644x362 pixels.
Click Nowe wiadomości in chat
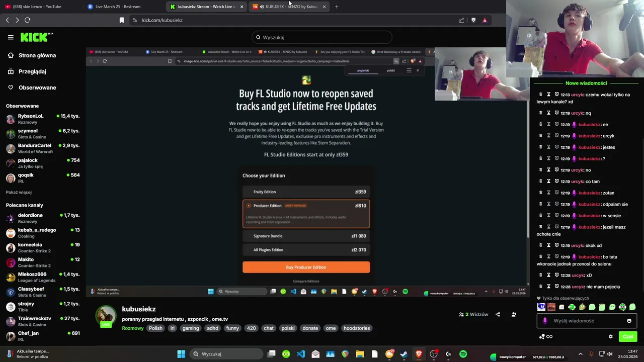point(586,83)
